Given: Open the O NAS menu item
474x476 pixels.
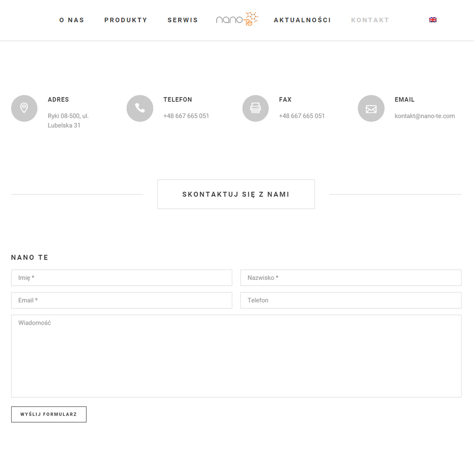Looking at the screenshot, I should click(x=72, y=20).
